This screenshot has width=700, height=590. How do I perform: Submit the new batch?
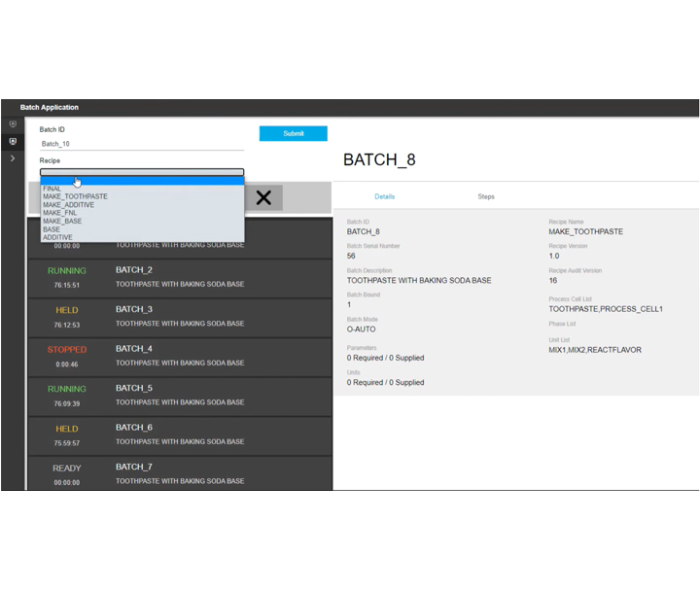294,133
